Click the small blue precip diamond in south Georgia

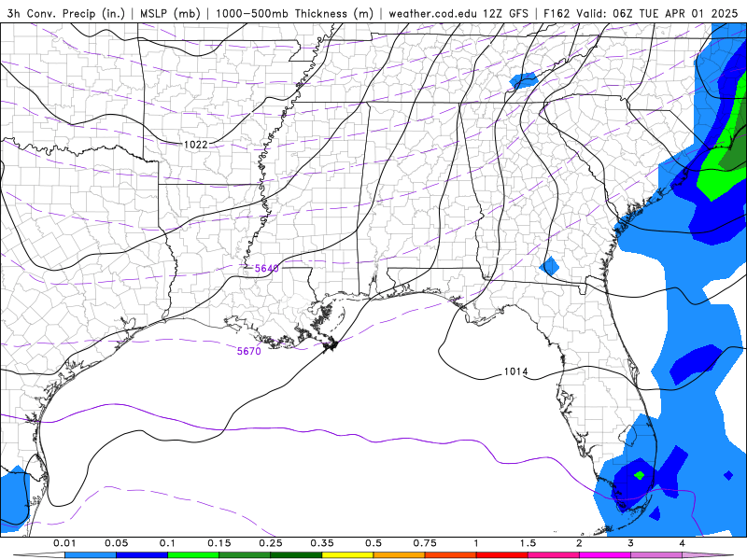549,266
